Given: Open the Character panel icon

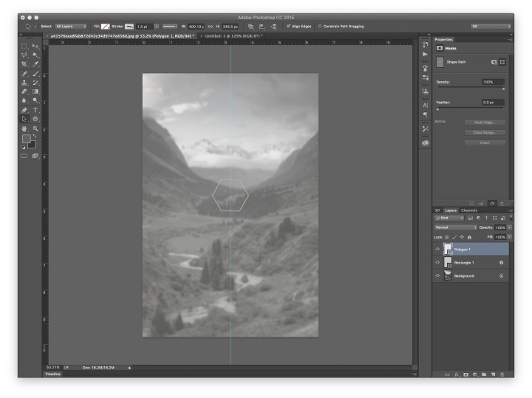Looking at the screenshot, I should [425, 106].
